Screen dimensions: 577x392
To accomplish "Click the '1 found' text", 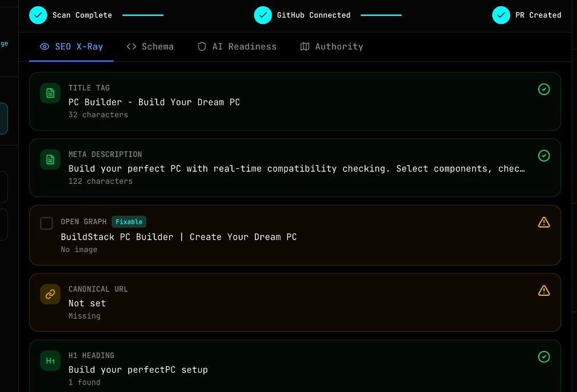I will click(84, 382).
